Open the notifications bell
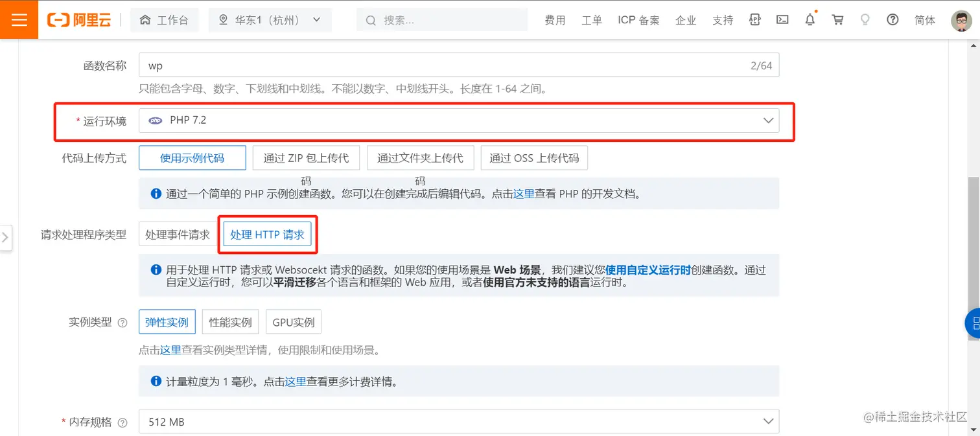 [x=810, y=19]
